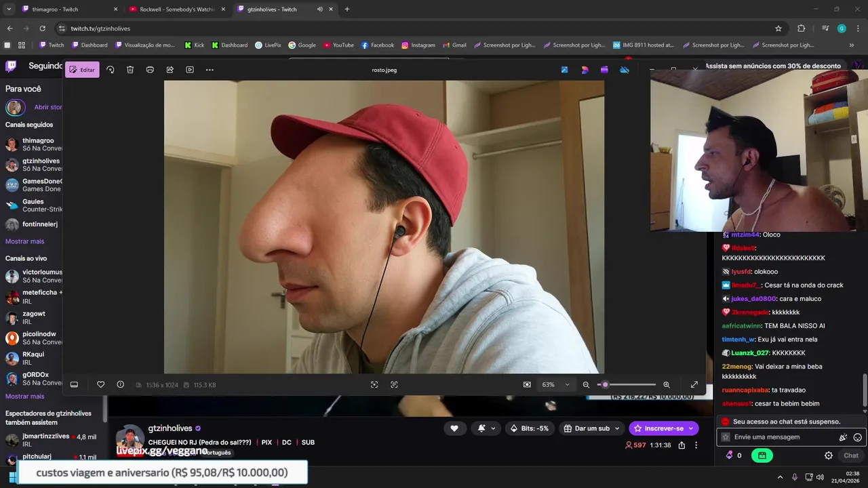868x488 pixels.
Task: Click Editar button in Photos viewer
Action: click(x=82, y=70)
